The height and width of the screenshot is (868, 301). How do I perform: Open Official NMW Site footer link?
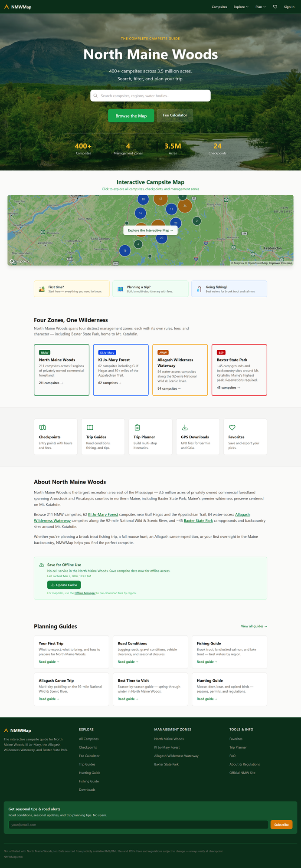click(242, 773)
